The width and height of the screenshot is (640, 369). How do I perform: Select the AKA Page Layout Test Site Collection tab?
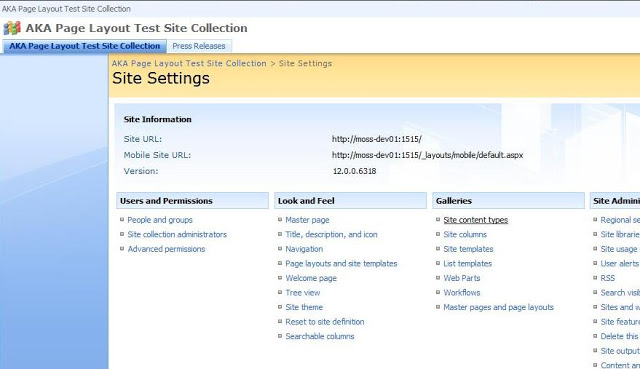click(x=84, y=46)
